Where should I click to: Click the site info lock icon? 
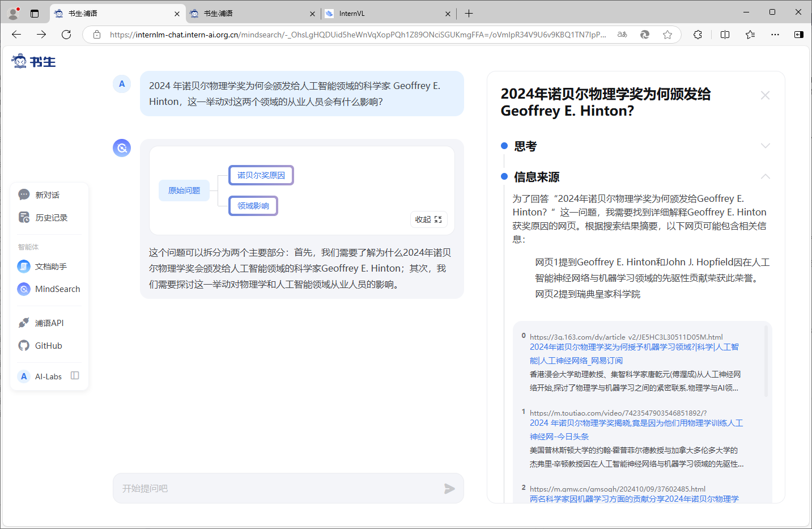(97, 35)
